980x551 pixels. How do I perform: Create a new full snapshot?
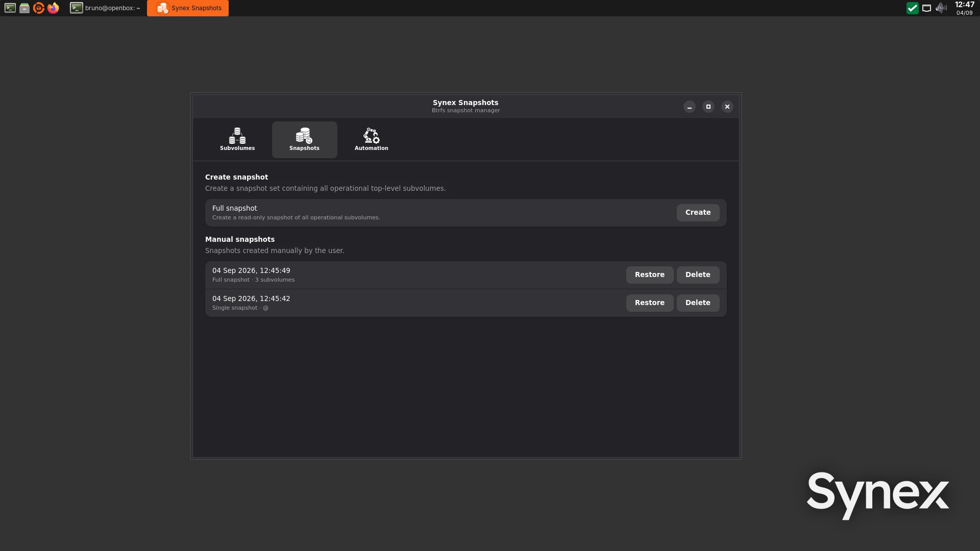698,212
